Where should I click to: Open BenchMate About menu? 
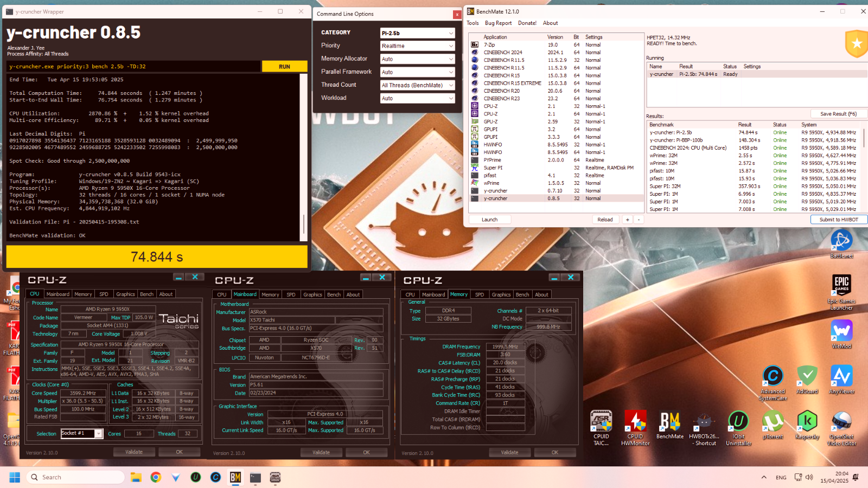(550, 23)
